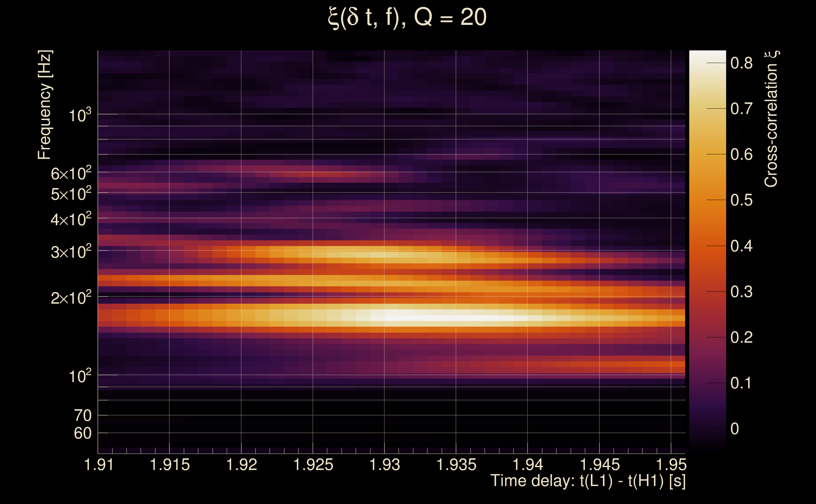Click the 6×10² frequency tick label
This screenshot has height=504, width=816.
[71, 174]
